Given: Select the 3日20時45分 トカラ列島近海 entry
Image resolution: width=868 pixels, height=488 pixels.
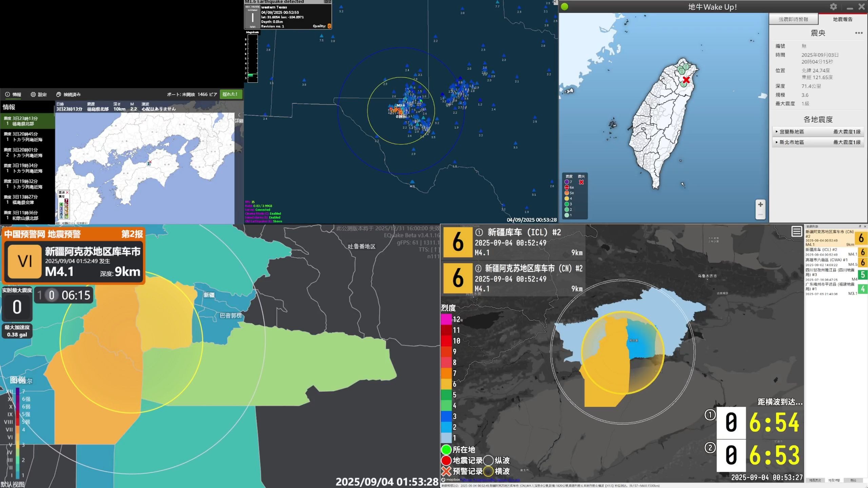Looking at the screenshot, I should pyautogui.click(x=27, y=137).
